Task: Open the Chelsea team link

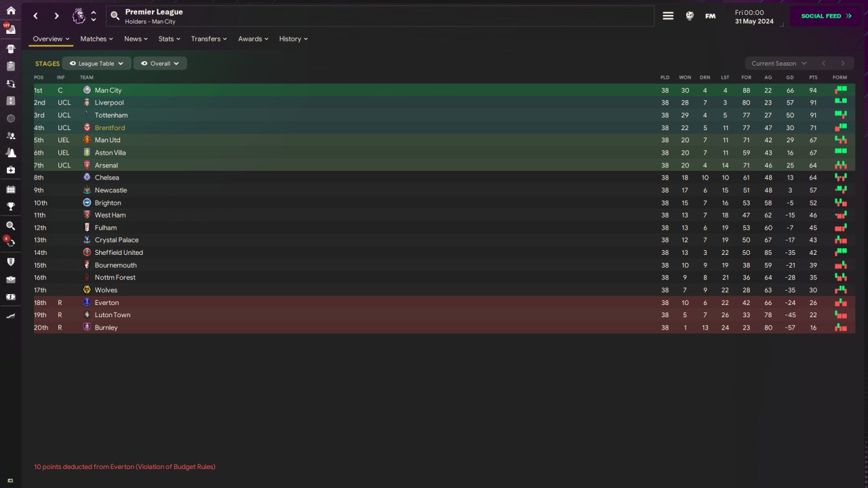Action: pyautogui.click(x=107, y=178)
